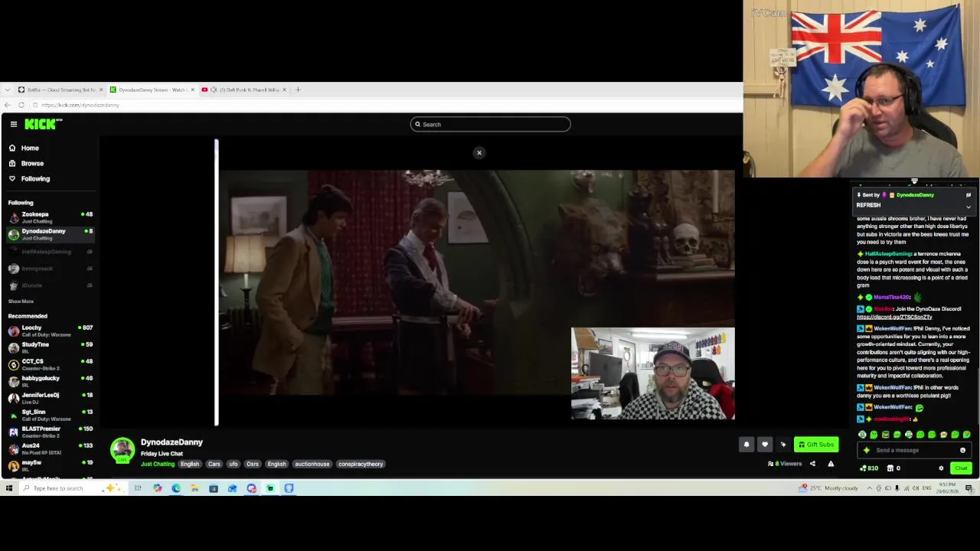The image size is (980, 551).
Task: Click the green KICK logo
Action: click(x=43, y=124)
